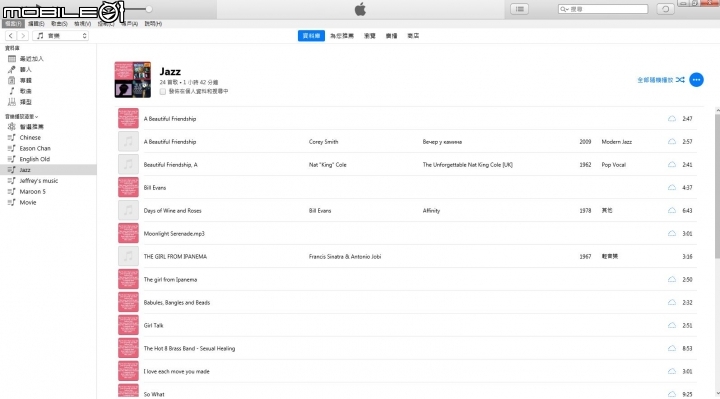Click cloud icon for Bill Evans track
This screenshot has height=399, width=720.
[x=671, y=187]
